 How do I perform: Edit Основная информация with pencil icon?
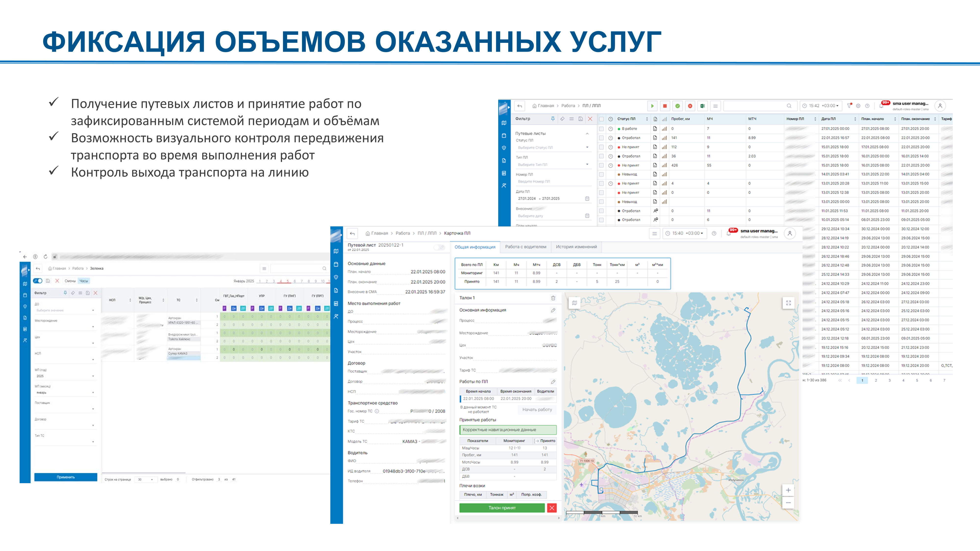coord(553,310)
